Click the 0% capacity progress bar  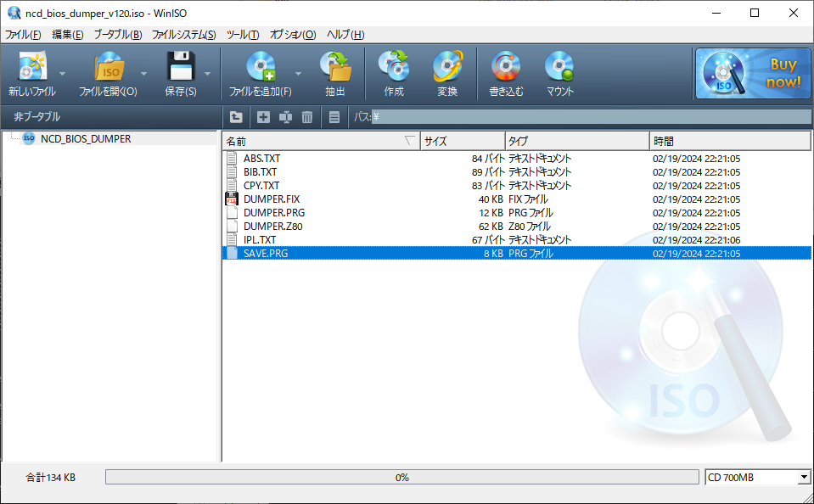pyautogui.click(x=402, y=478)
